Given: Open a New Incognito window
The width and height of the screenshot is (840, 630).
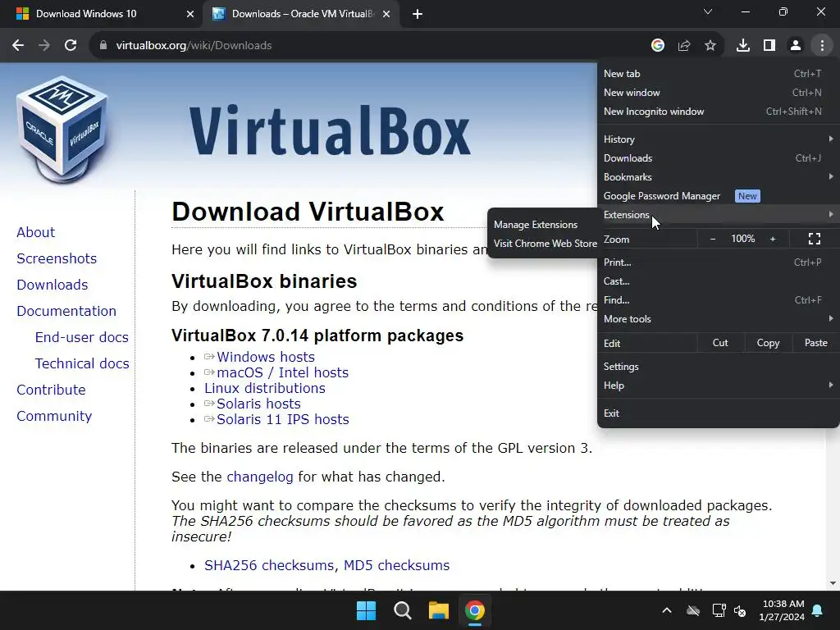Looking at the screenshot, I should (x=718, y=112).
